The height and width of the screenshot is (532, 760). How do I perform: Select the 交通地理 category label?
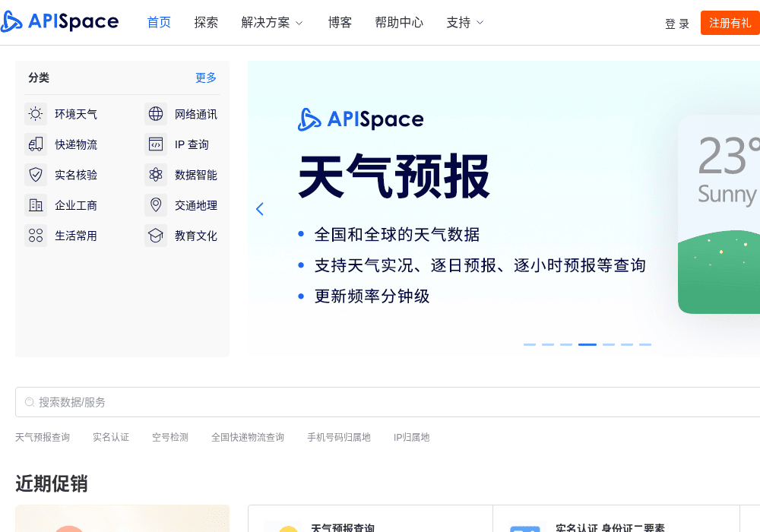pyautogui.click(x=196, y=205)
